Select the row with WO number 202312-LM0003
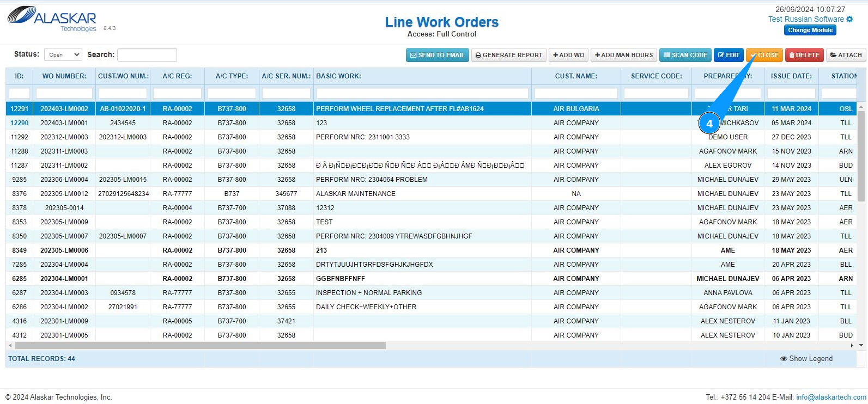 coord(431,137)
